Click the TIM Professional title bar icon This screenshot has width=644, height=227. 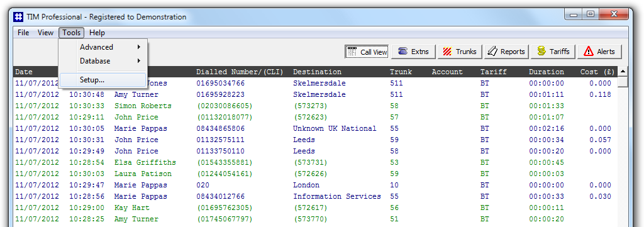(18, 17)
